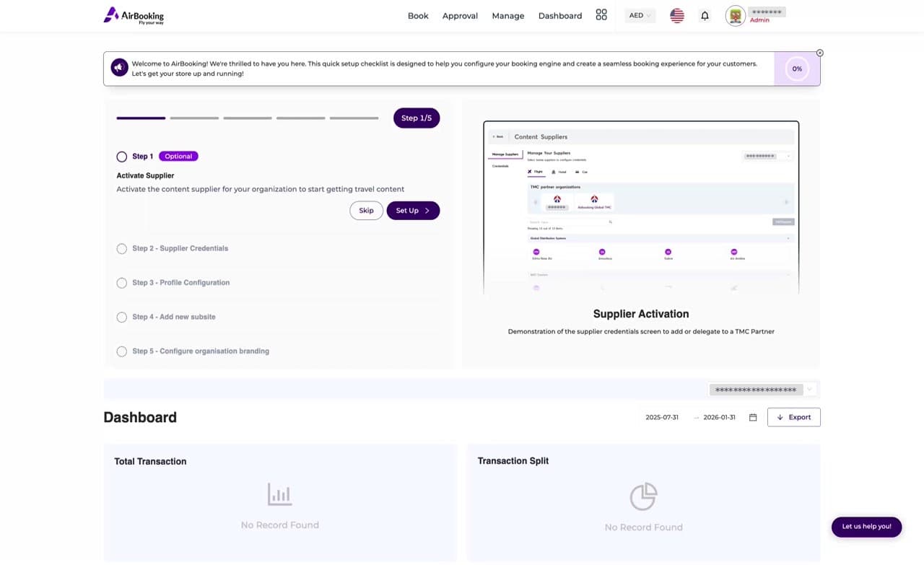Click the Optional tag beside Step 1
Viewport: 924px width, 565px height.
click(178, 157)
